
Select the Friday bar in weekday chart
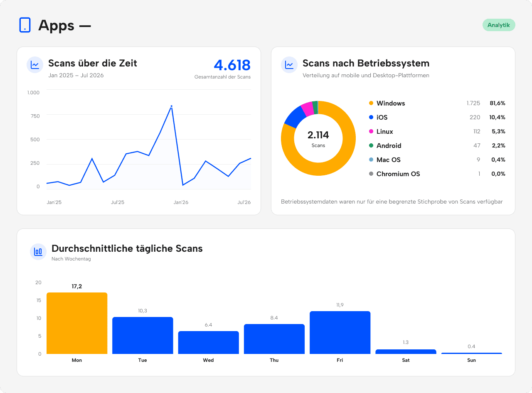[340, 332]
